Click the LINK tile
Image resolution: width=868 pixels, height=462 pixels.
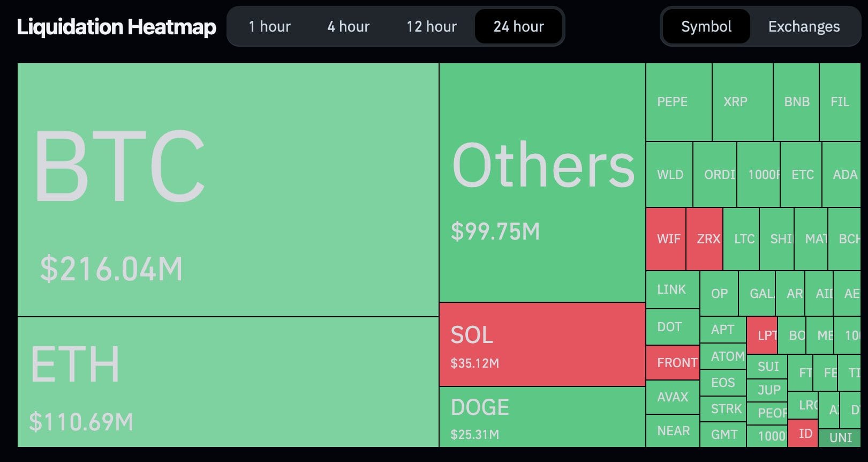672,289
